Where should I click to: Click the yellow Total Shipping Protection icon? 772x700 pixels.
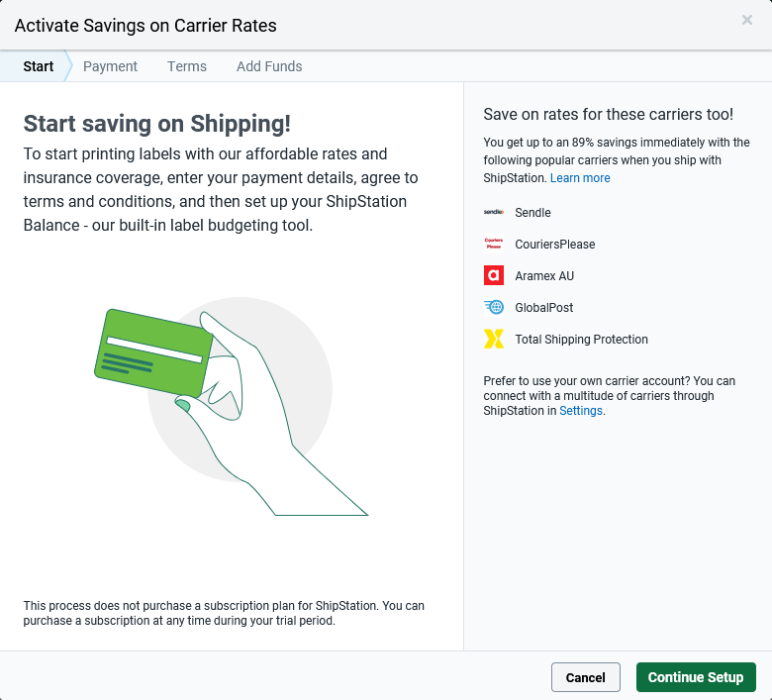[x=494, y=339]
